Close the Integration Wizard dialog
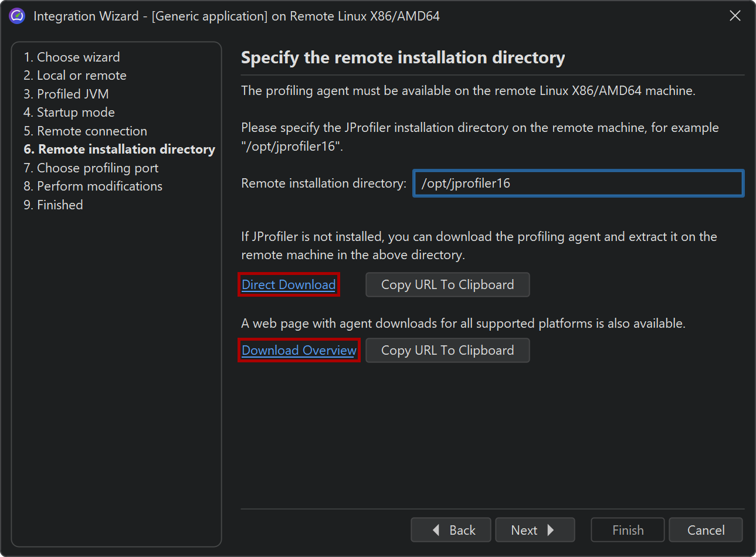756x557 pixels. [x=735, y=16]
